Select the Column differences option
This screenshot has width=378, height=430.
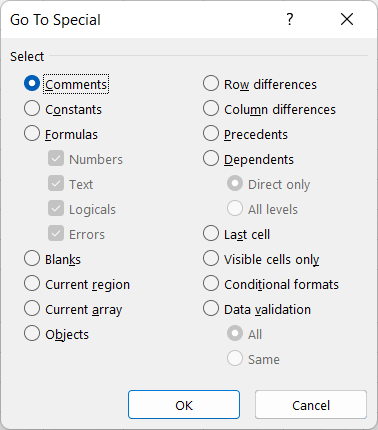coord(211,109)
